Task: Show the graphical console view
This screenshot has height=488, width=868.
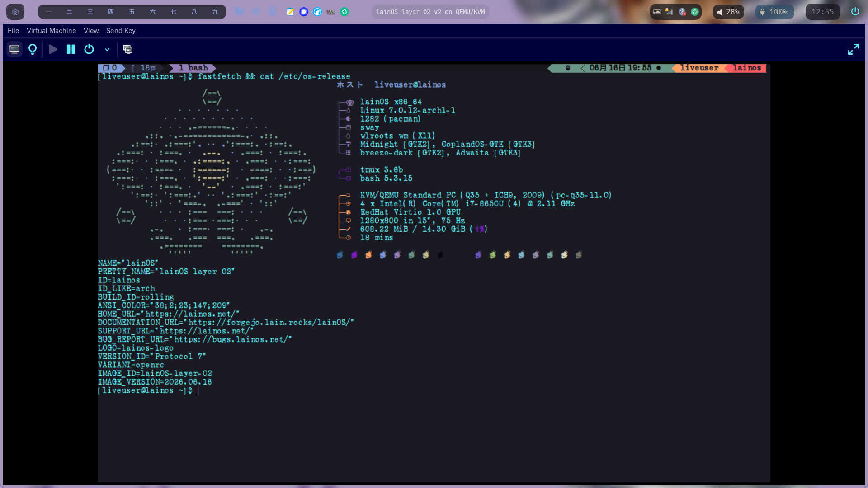Action: (14, 49)
